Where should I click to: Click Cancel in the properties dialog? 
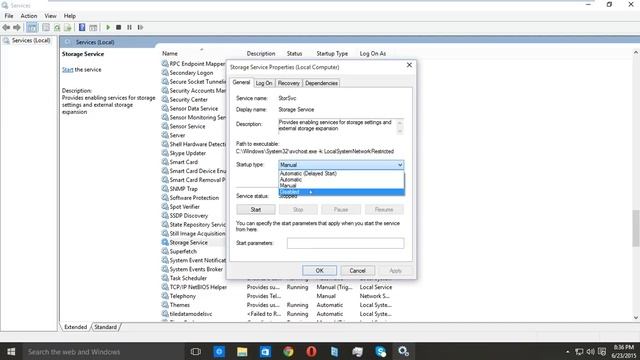pos(357,271)
